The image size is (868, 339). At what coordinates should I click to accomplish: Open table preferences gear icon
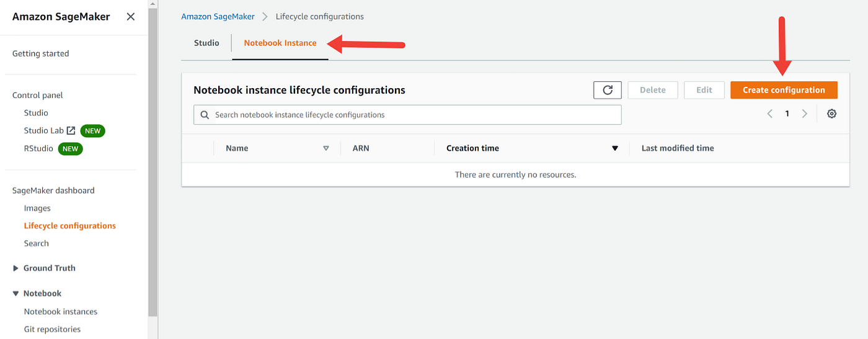[832, 114]
